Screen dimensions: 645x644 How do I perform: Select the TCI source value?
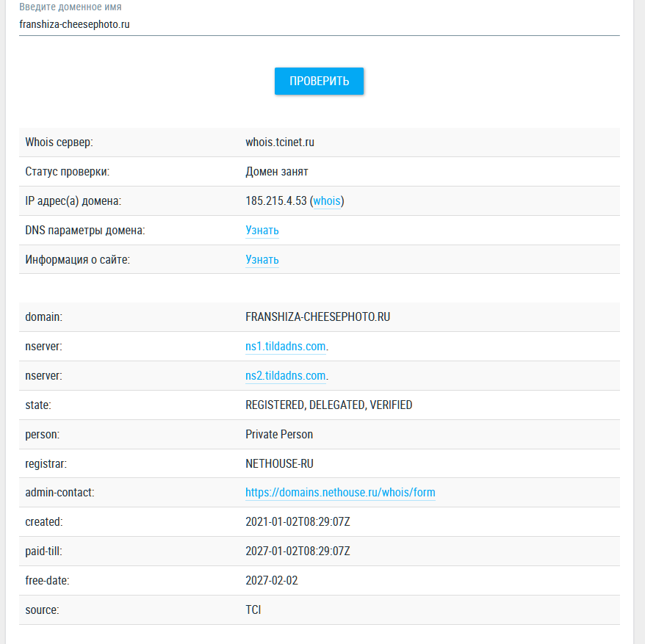click(253, 609)
